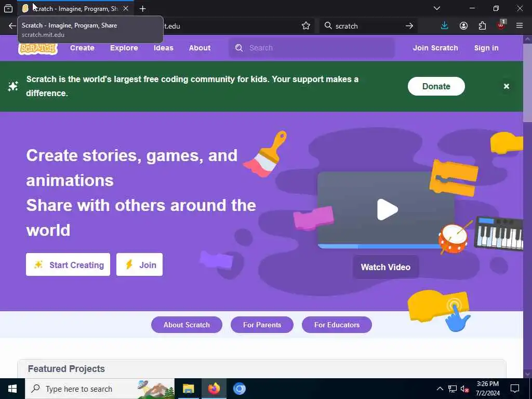Open File Explorer from the taskbar

tap(188, 389)
